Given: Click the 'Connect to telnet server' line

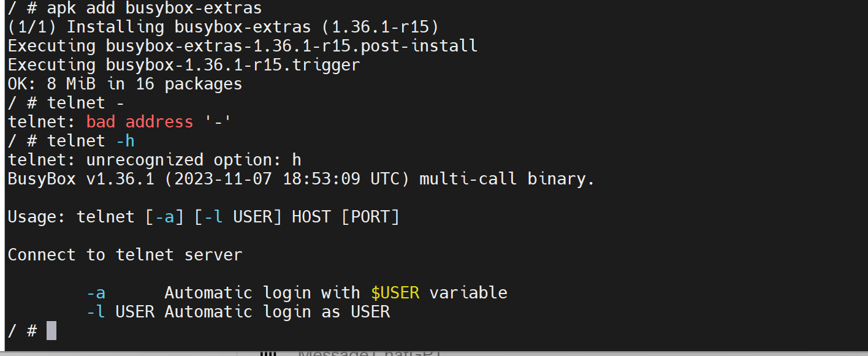Looking at the screenshot, I should pos(125,255).
